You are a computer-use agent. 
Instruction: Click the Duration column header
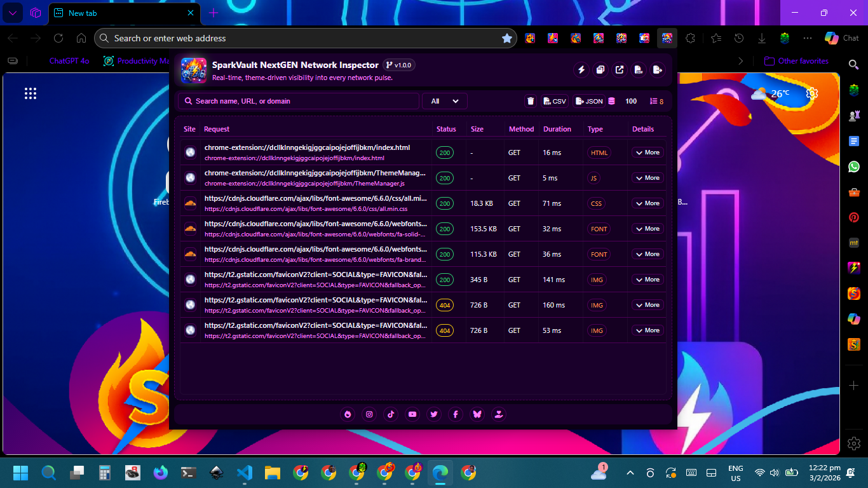pos(557,129)
